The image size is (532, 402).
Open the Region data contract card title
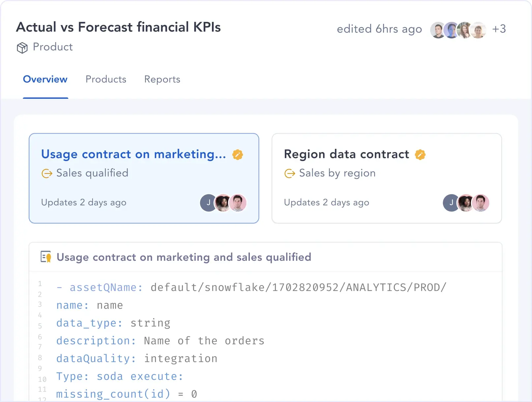click(x=346, y=154)
